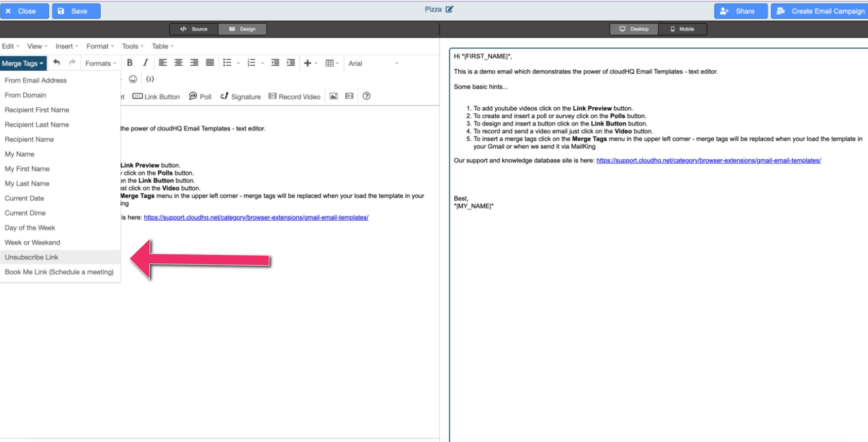Image resolution: width=868 pixels, height=442 pixels.
Task: Click the curly braces code icon
Action: (150, 79)
